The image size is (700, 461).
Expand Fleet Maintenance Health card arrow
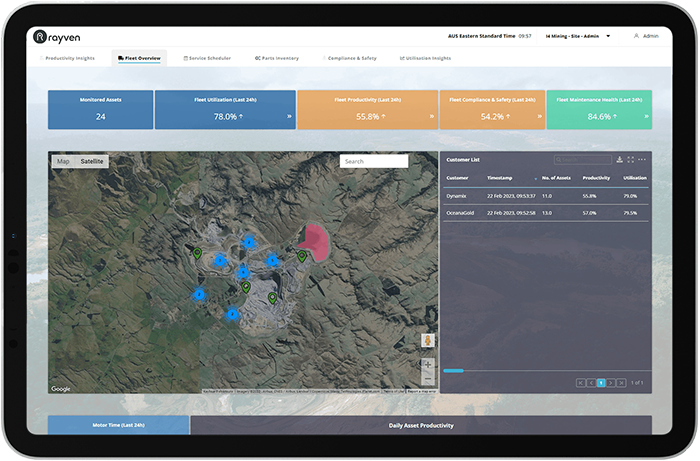[x=646, y=116]
